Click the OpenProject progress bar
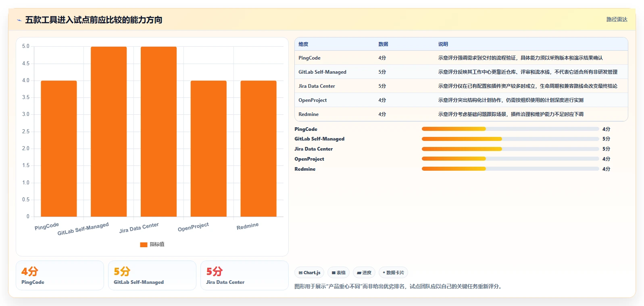The height and width of the screenshot is (306, 644). coord(510,159)
